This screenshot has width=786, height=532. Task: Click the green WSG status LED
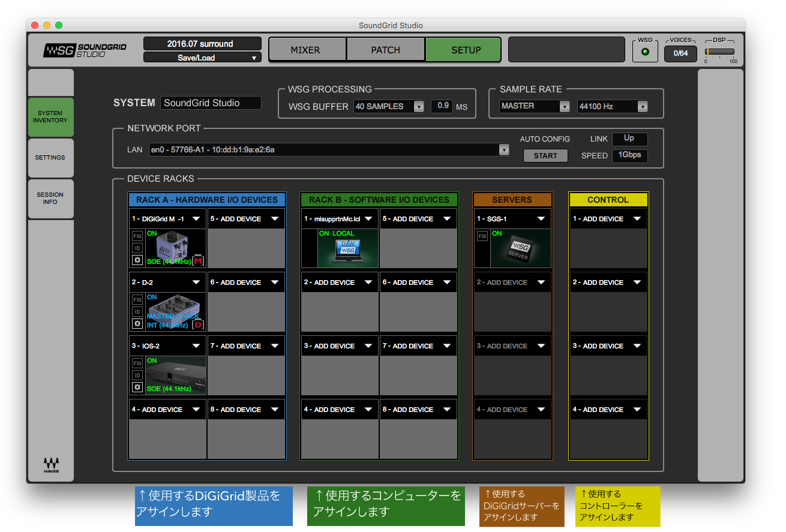pos(645,52)
